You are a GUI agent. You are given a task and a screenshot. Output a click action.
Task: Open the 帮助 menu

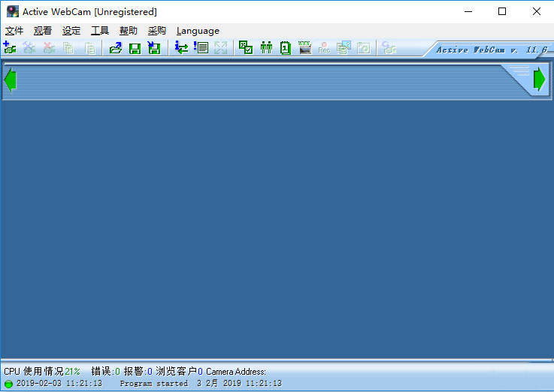(x=129, y=31)
